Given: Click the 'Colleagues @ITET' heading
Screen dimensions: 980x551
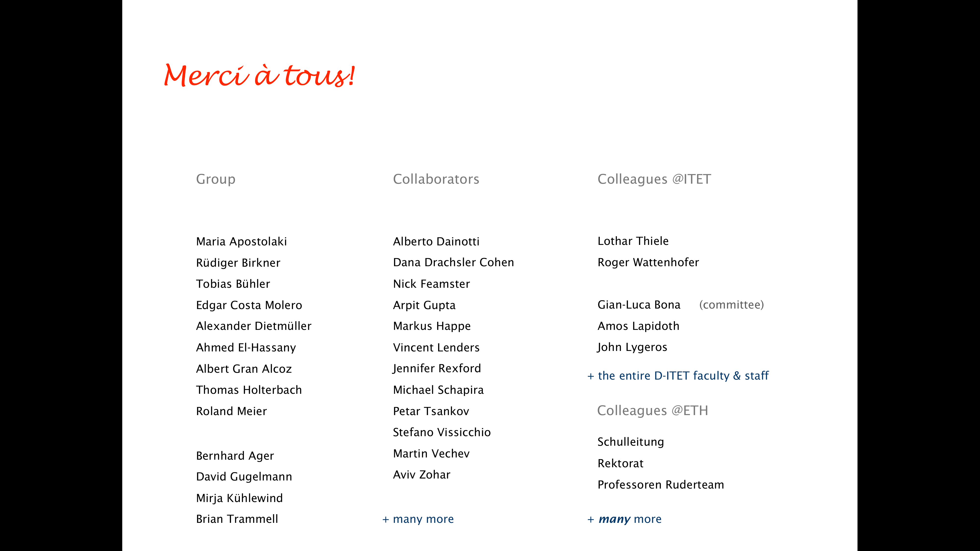Looking at the screenshot, I should click(654, 179).
